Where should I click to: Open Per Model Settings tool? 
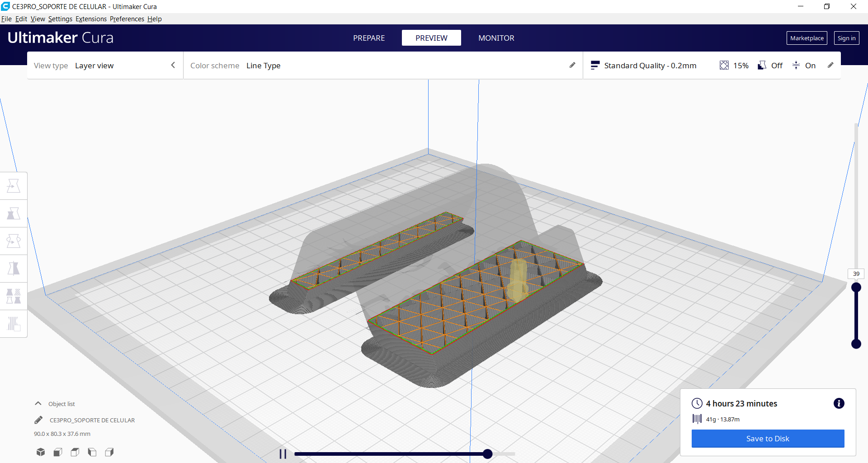(13, 296)
